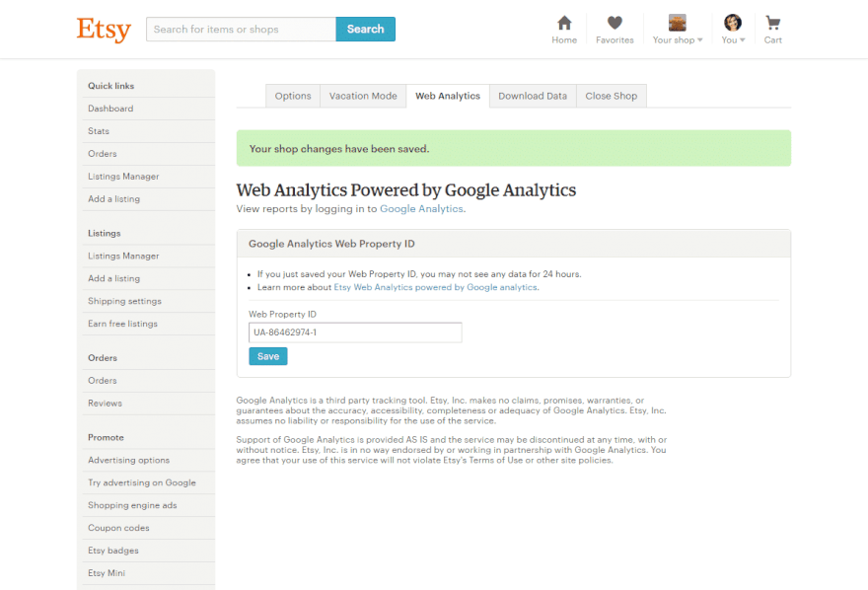Click the Your shop thumbnail icon

click(678, 23)
